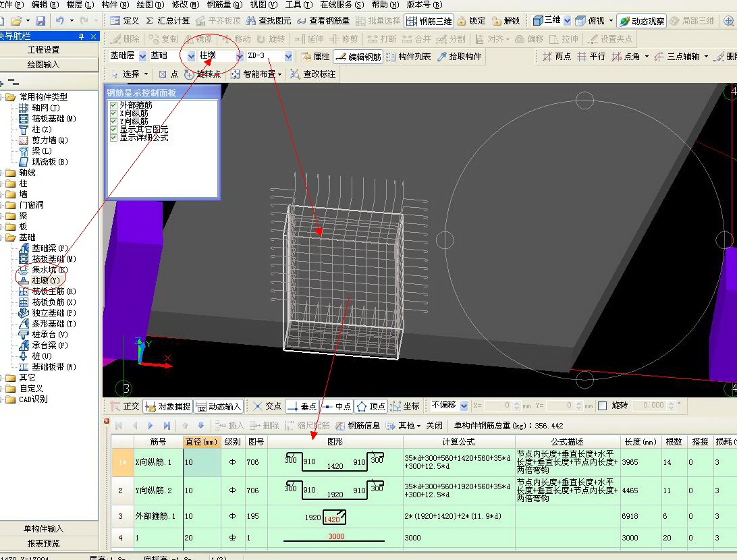Toggle 正交 orthogonal mode

pos(125,406)
